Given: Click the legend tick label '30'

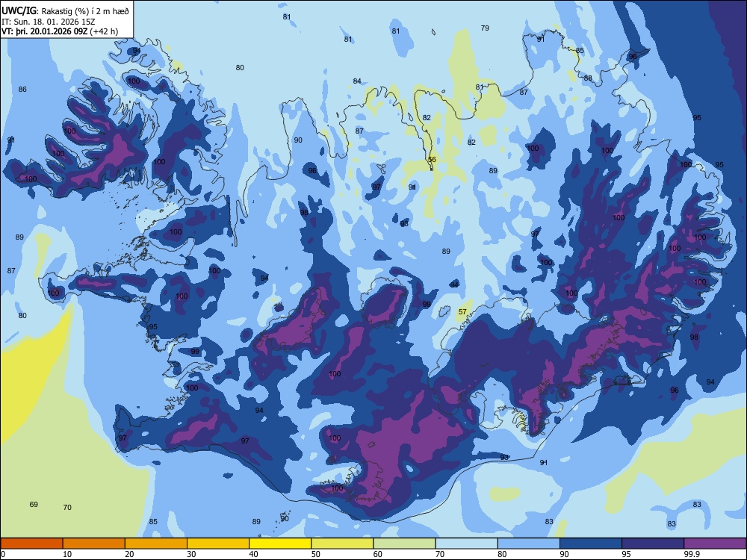Looking at the screenshot, I should (x=191, y=554).
